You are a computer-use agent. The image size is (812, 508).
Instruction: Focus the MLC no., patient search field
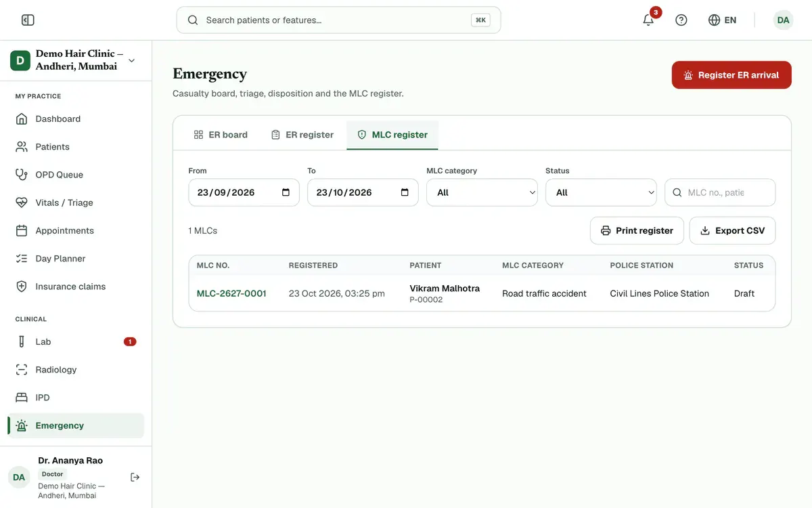pos(720,192)
